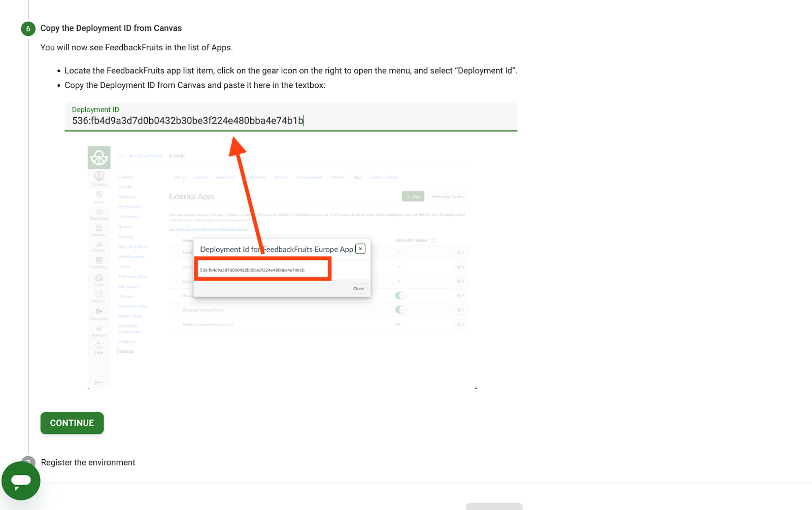Open the chat support bubble
This screenshot has height=510, width=812.
[x=21, y=481]
